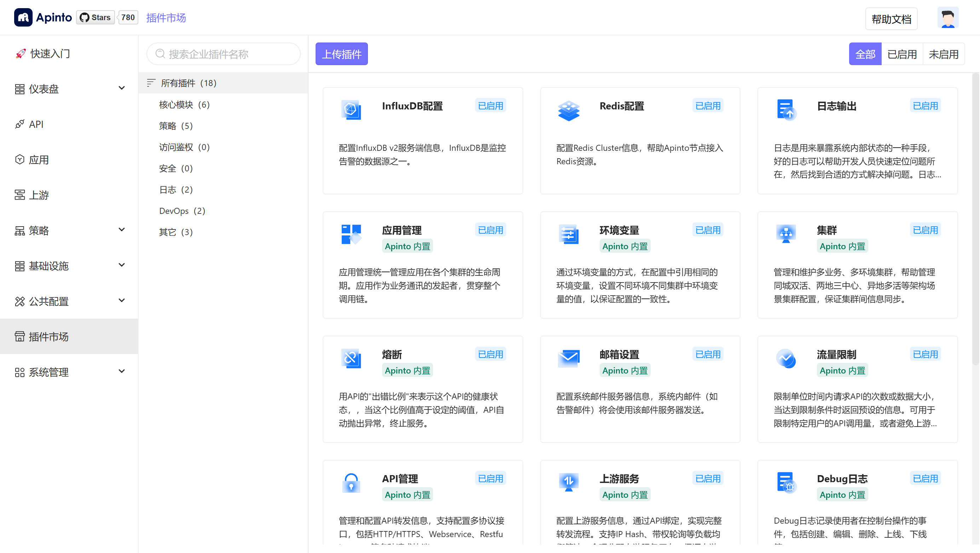Click the 环境变量 sliders icon
Image resolution: width=980 pixels, height=553 pixels.
pyautogui.click(x=569, y=234)
